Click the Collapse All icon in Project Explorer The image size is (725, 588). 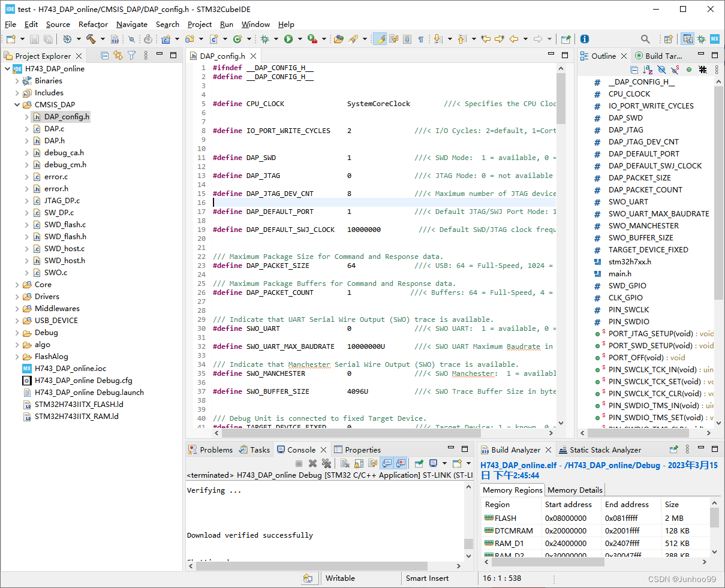105,56
